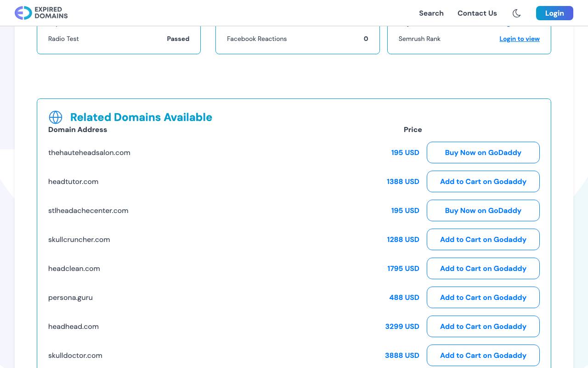Click the Passed status value
This screenshot has width=588, height=368.
(178, 39)
